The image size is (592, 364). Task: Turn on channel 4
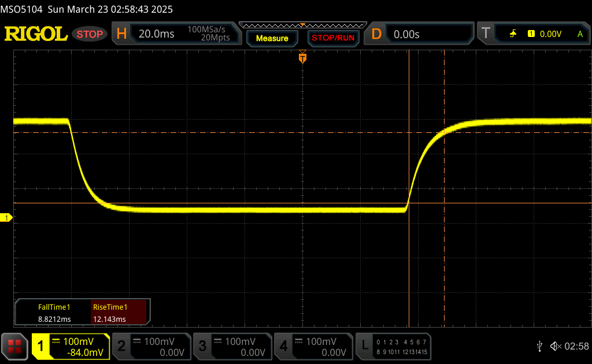[x=313, y=347]
